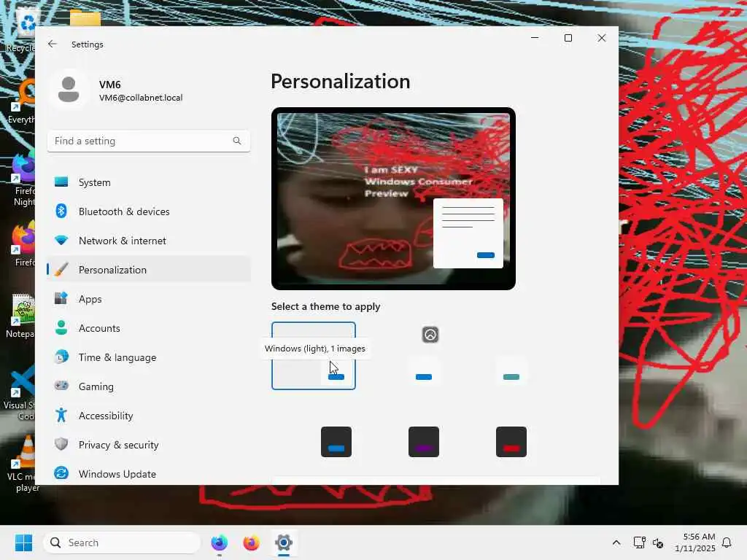
Task: Click the Accounts person icon
Action: pos(61,327)
